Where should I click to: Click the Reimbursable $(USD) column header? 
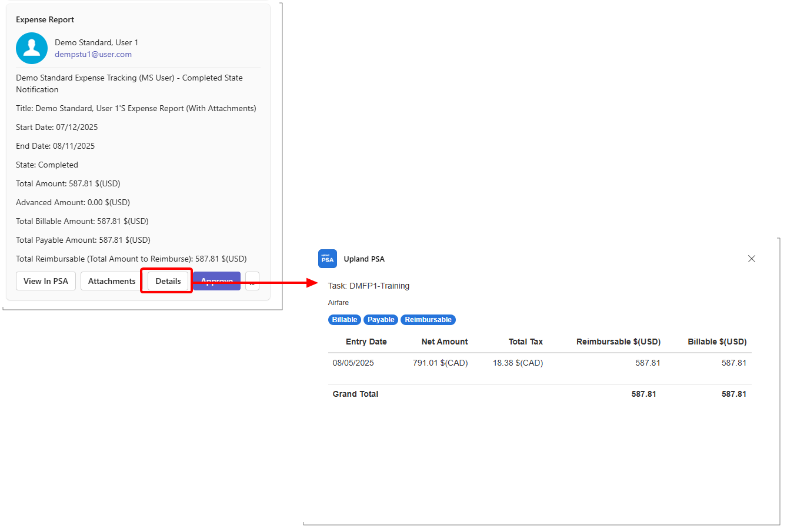(x=618, y=342)
